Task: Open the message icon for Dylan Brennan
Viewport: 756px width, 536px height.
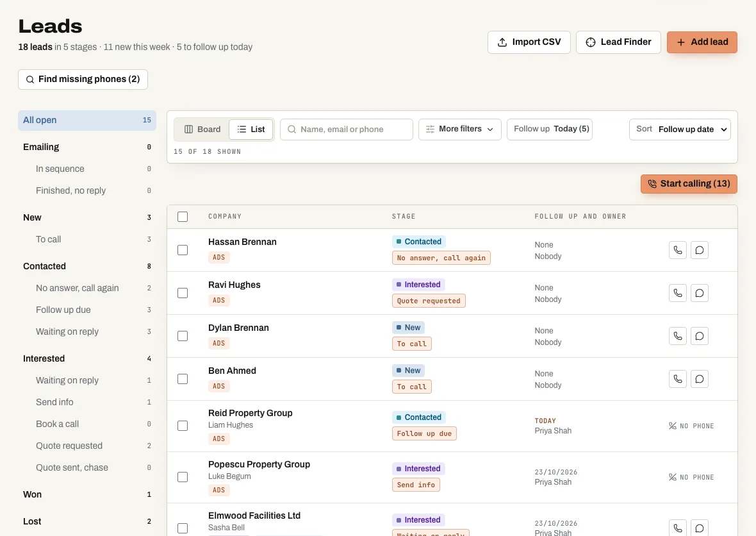Action: [x=699, y=336]
